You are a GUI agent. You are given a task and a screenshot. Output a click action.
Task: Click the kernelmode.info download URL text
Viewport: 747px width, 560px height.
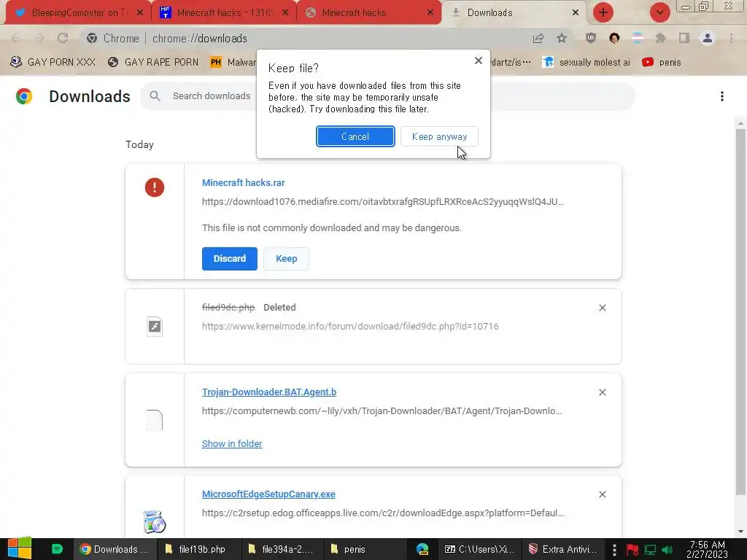(350, 327)
